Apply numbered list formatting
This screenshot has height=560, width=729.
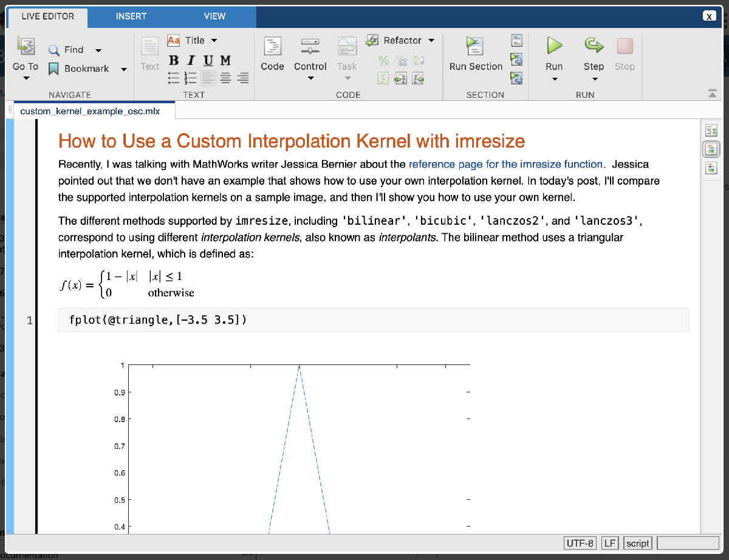click(x=191, y=78)
